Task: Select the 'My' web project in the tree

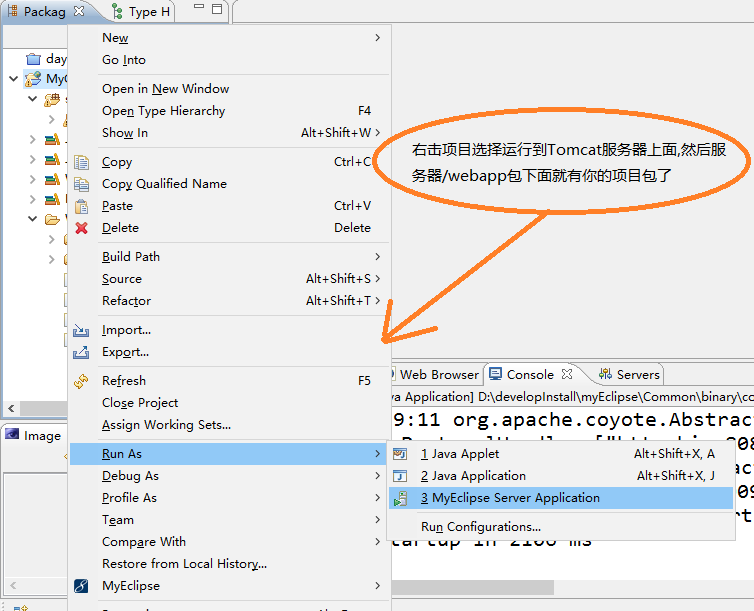Action: (46, 79)
